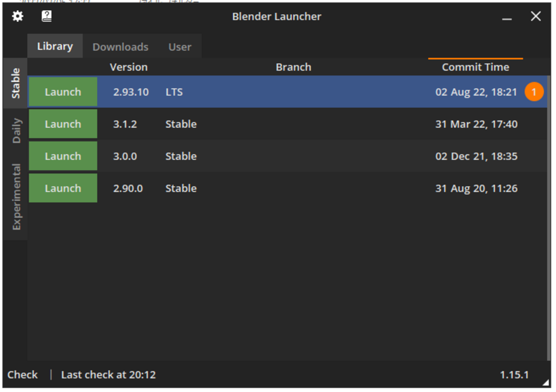
Task: Launch Blender 3.1.2 Stable
Action: [63, 124]
